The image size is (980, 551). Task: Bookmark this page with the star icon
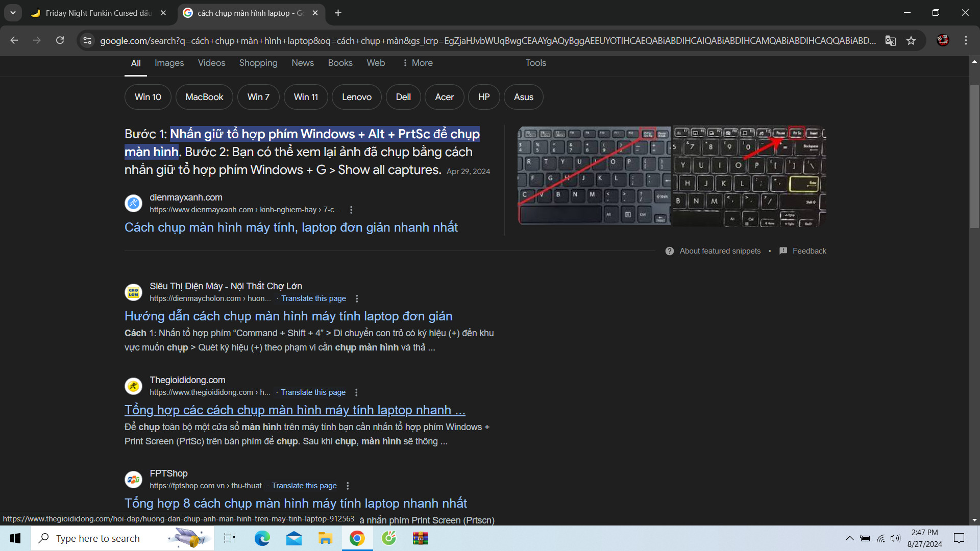coord(911,40)
